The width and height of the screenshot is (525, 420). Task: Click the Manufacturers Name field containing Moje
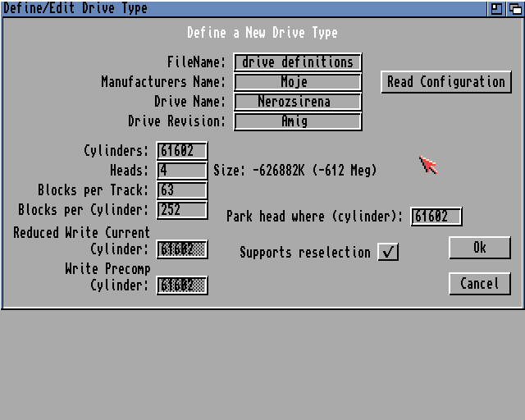point(298,82)
